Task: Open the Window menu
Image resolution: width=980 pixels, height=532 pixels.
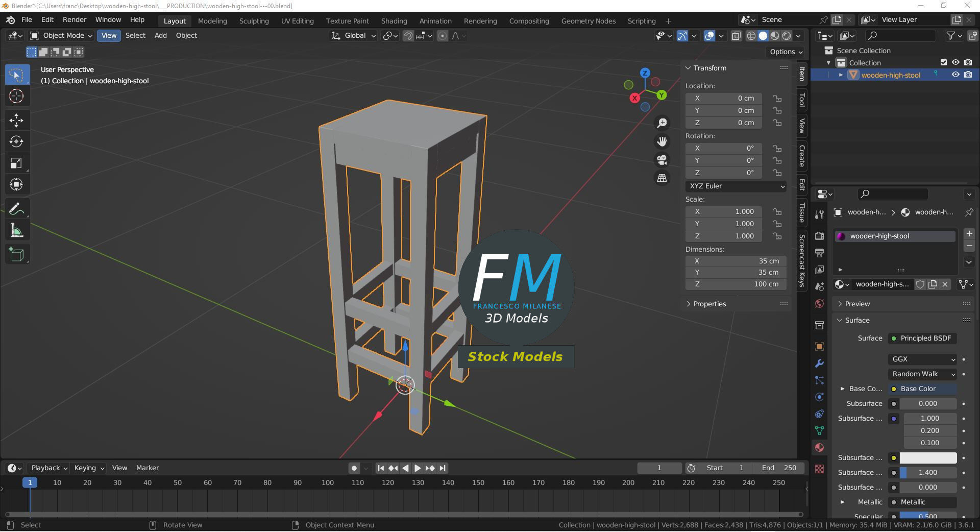Action: tap(108, 19)
